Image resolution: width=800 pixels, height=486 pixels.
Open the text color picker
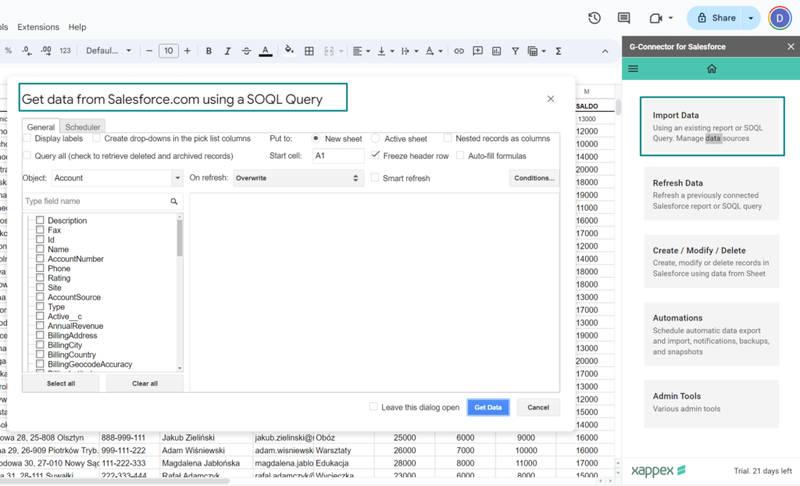coord(265,51)
